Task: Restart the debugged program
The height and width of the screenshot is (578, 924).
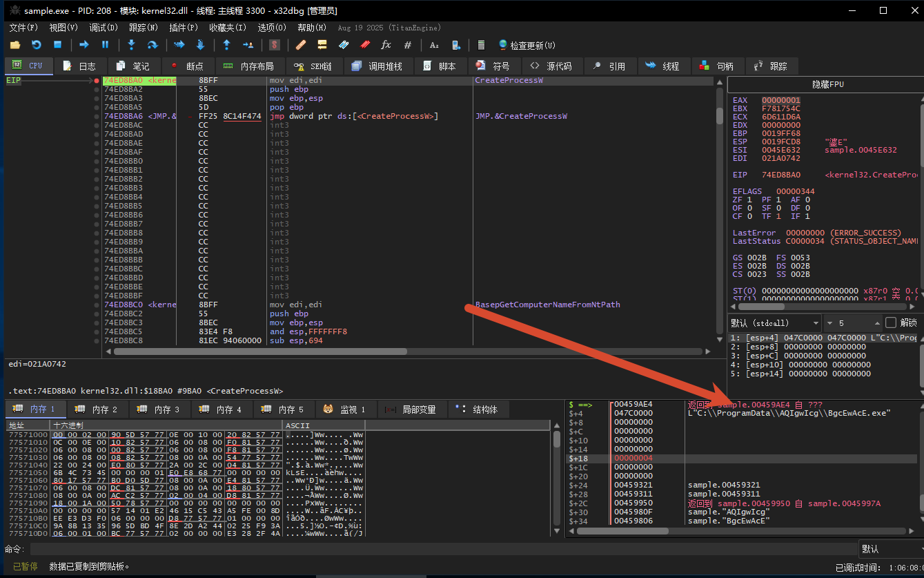Action: (37, 45)
